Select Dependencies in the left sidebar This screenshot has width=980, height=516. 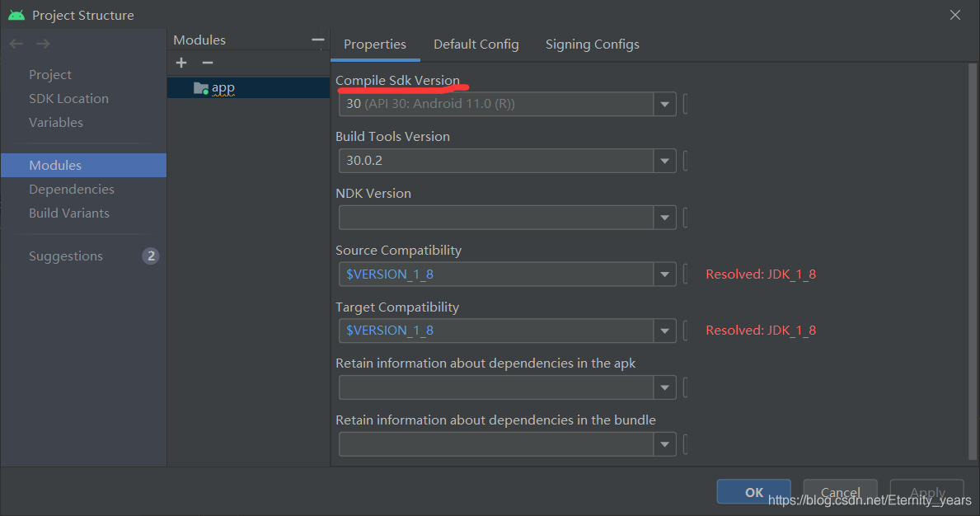[72, 189]
